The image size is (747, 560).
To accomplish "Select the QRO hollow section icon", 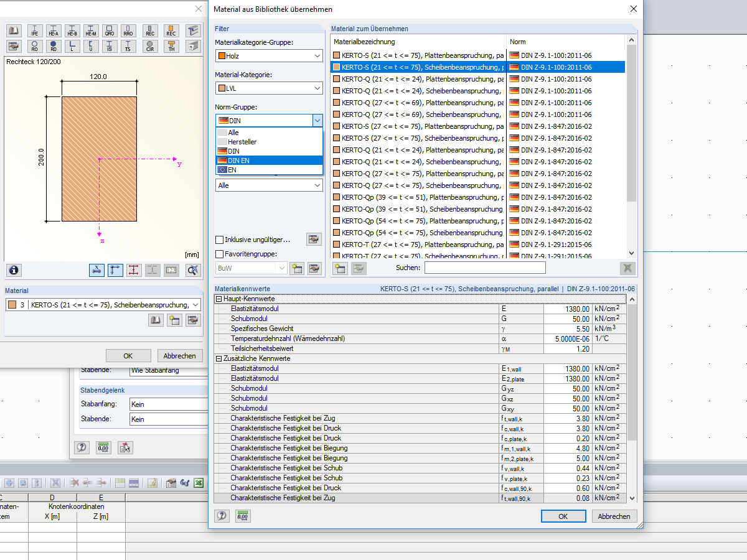I will point(110,30).
